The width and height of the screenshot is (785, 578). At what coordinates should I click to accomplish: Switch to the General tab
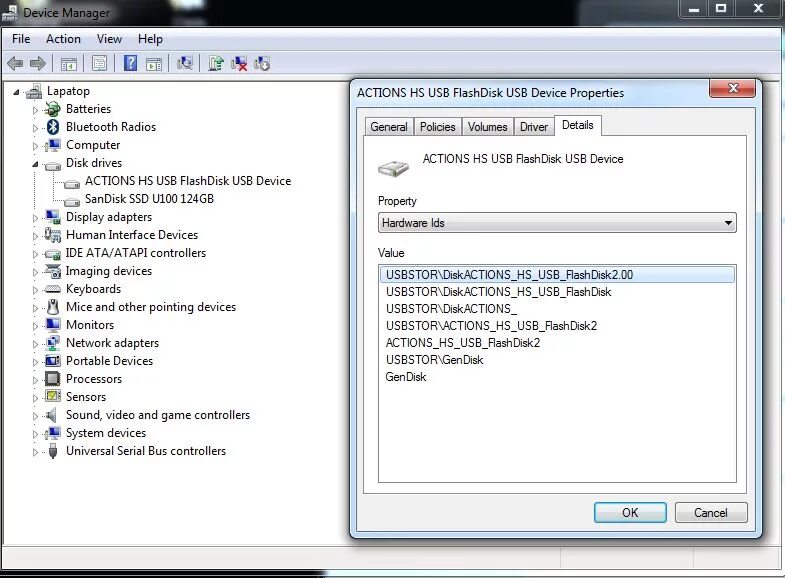tap(389, 127)
